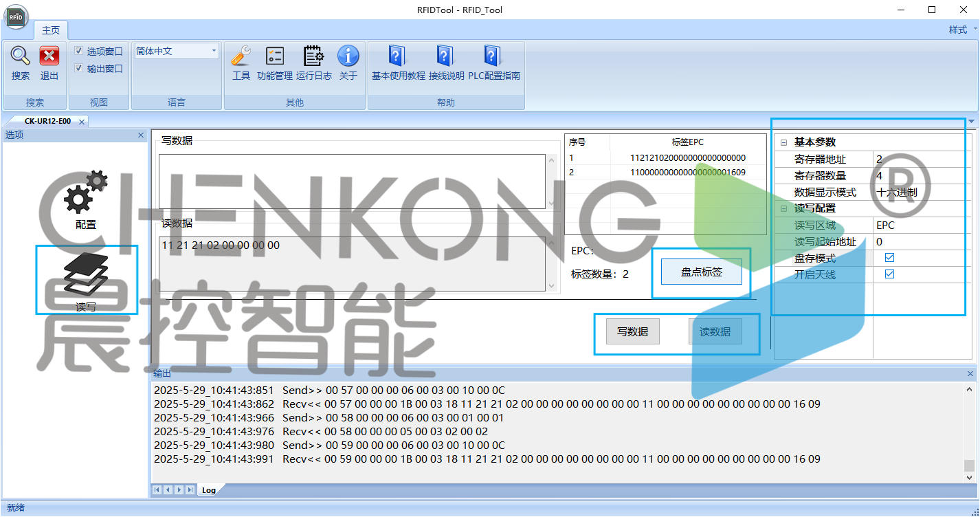
Task: Toggle 输出窗口 checkbox
Action: 79,68
